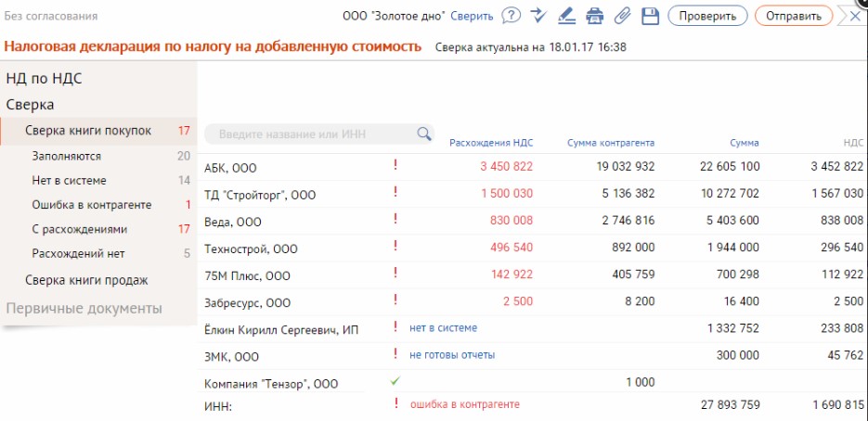The width and height of the screenshot is (868, 421).
Task: Click the Отправить button
Action: pos(793,16)
